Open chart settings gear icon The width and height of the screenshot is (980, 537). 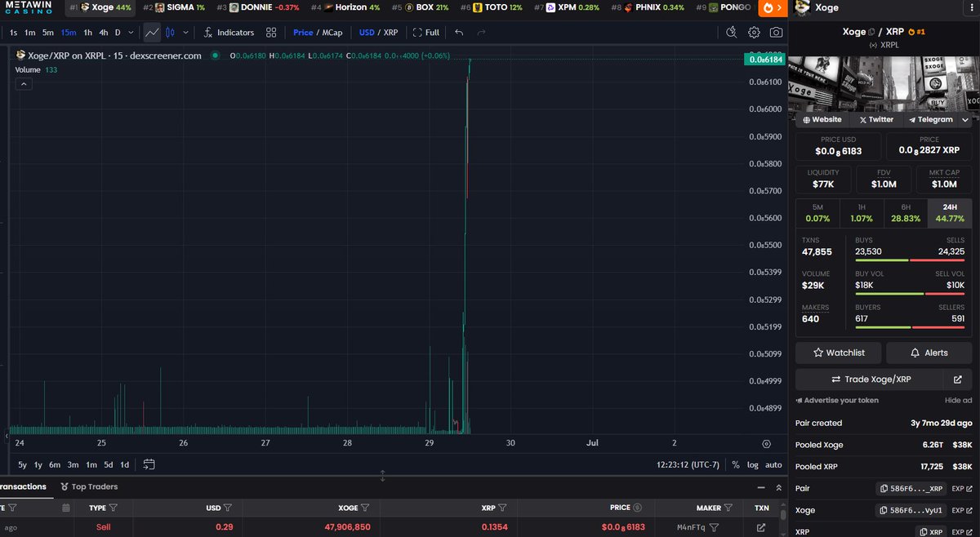click(x=754, y=33)
